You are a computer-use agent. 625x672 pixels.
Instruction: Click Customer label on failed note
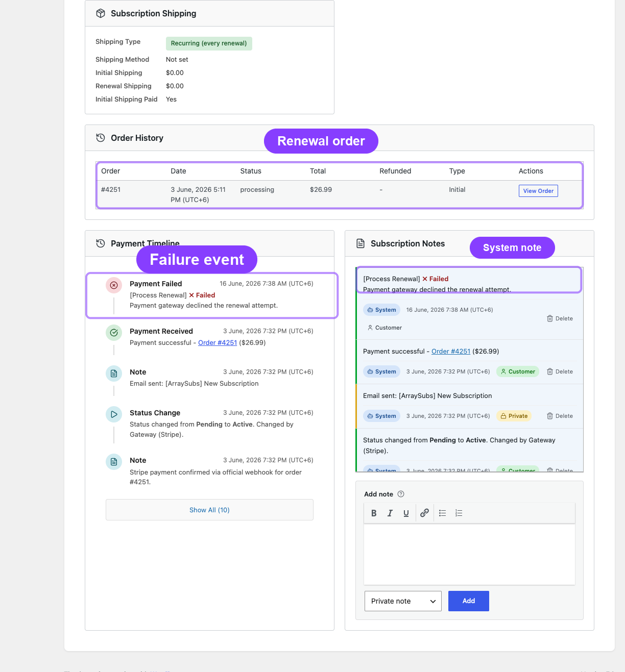[x=384, y=328]
